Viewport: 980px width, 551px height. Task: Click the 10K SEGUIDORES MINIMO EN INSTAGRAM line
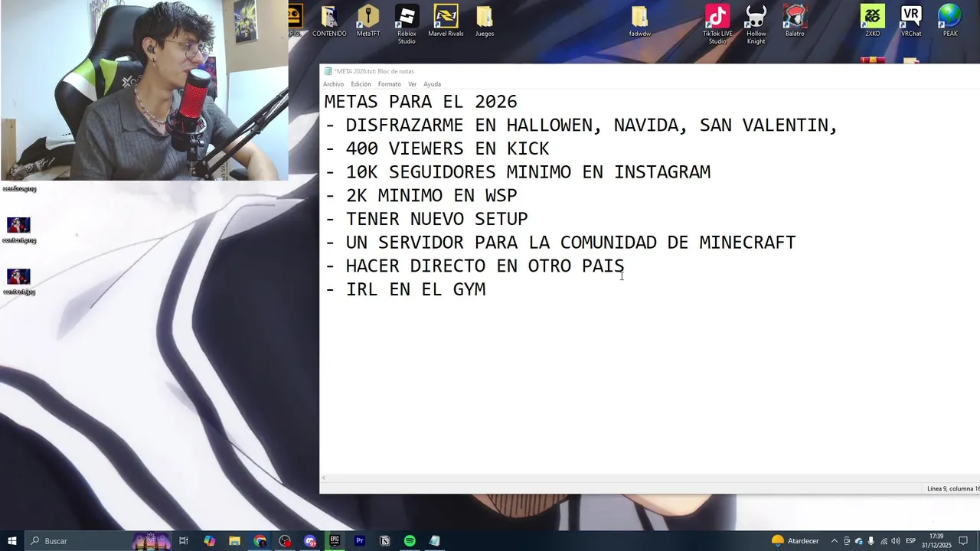tap(518, 172)
